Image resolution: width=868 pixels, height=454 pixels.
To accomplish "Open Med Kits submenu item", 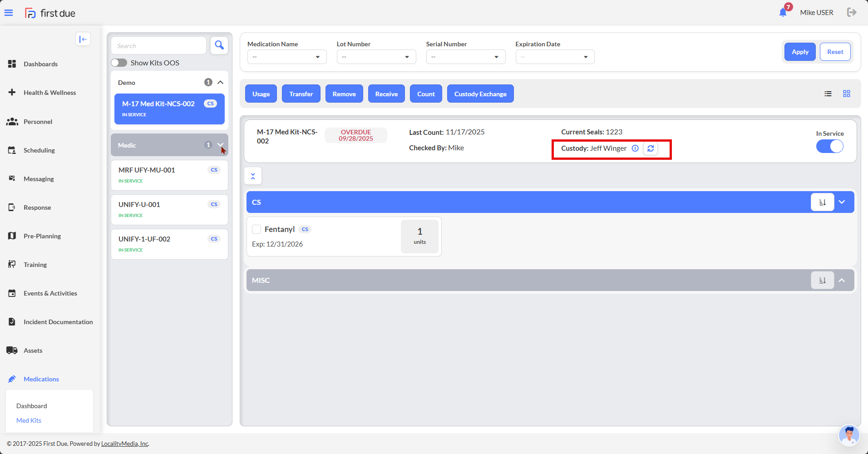I will pyautogui.click(x=29, y=420).
